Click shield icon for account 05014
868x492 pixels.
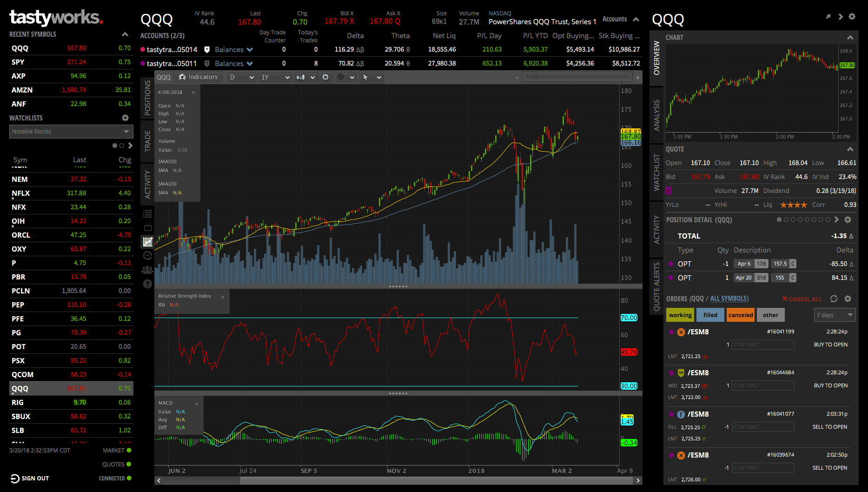pyautogui.click(x=207, y=50)
